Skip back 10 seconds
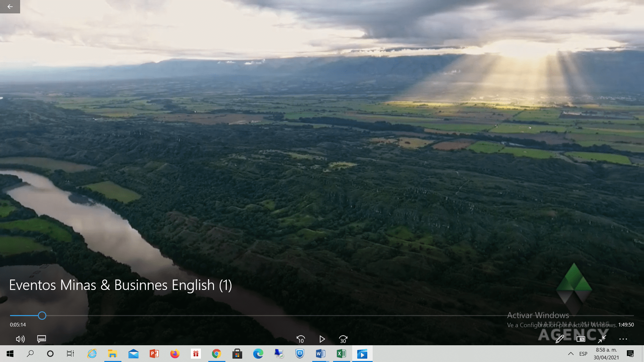644x362 pixels. coord(301,339)
